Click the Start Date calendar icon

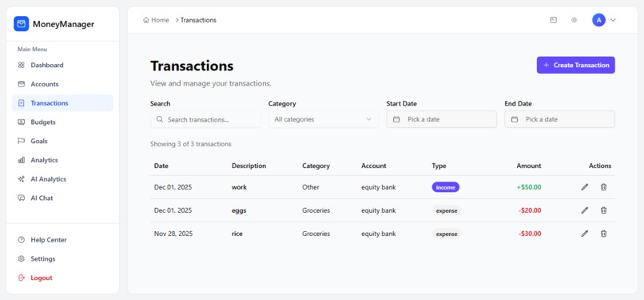point(396,119)
